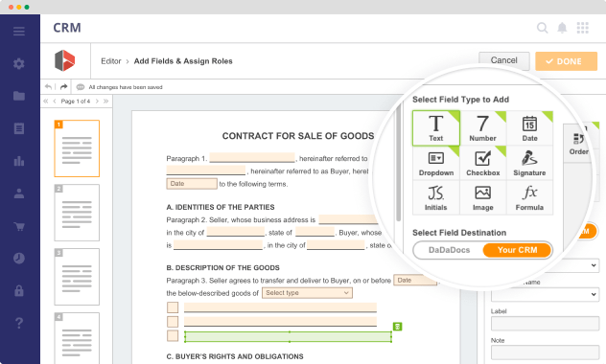
Task: Select the Number field type
Action: pos(482,128)
